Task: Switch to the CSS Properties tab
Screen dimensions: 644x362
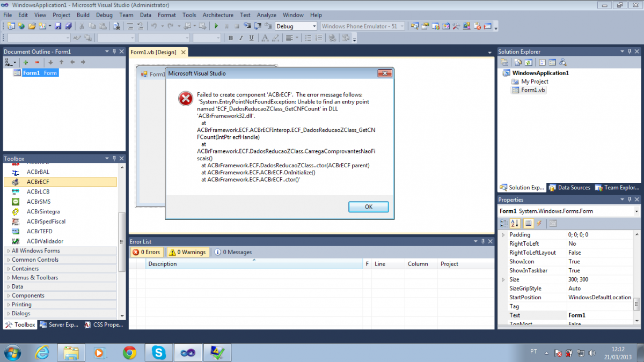Action: pyautogui.click(x=105, y=324)
